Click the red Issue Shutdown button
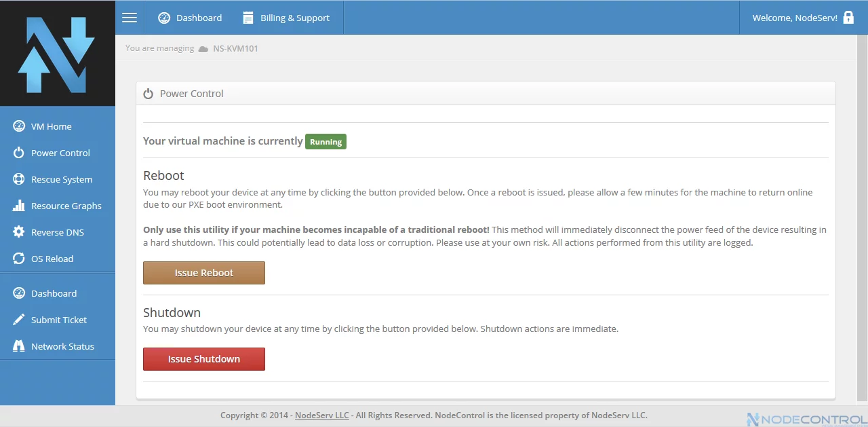The width and height of the screenshot is (868, 427). click(204, 359)
